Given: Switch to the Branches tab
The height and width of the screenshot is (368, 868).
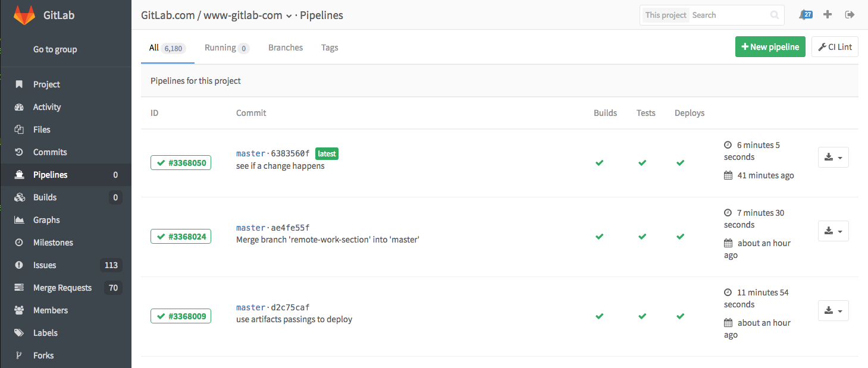Looking at the screenshot, I should pyautogui.click(x=285, y=47).
